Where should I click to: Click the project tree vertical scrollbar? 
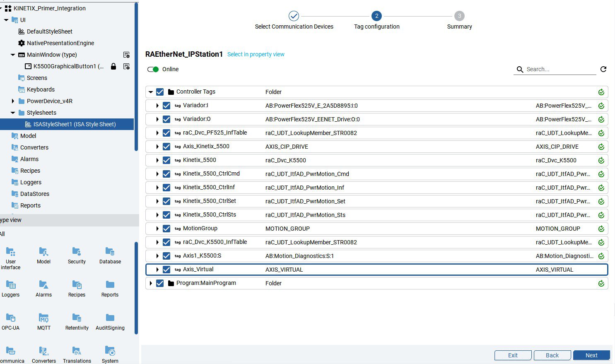coord(136,77)
